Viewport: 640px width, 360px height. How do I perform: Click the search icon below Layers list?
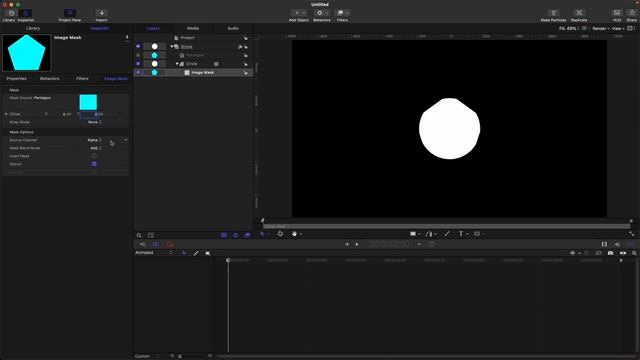pyautogui.click(x=139, y=236)
